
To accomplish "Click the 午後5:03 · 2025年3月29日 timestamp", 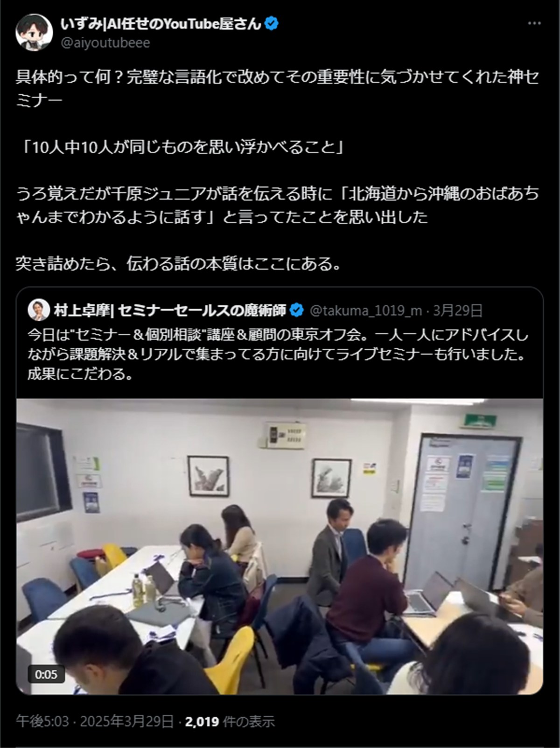I will [x=95, y=721].
